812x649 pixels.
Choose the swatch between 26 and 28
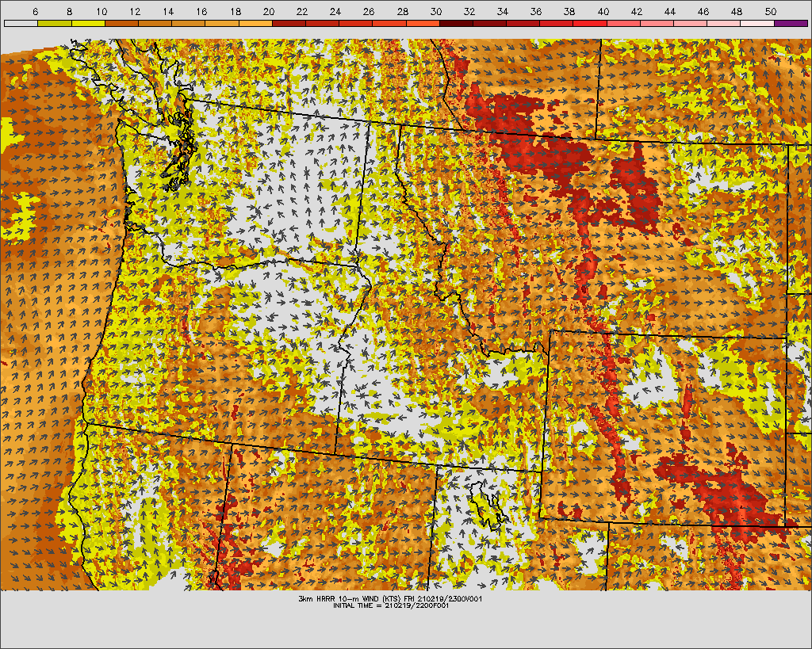pos(389,23)
